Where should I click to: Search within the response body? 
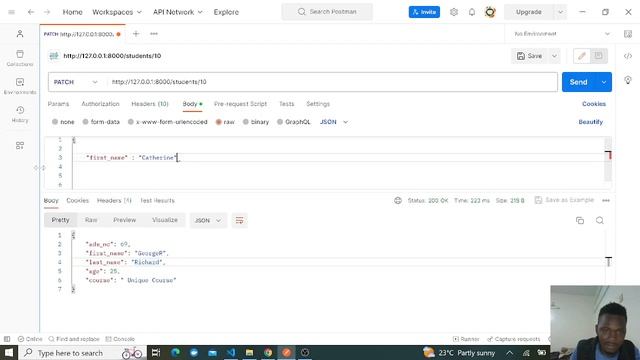tap(600, 220)
